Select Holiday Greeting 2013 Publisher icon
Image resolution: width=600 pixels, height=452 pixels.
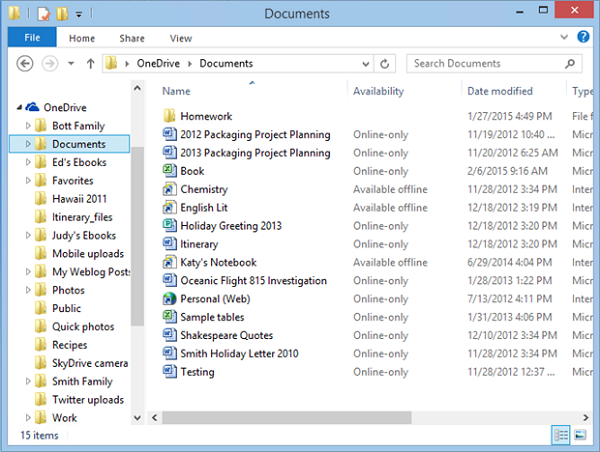(169, 225)
